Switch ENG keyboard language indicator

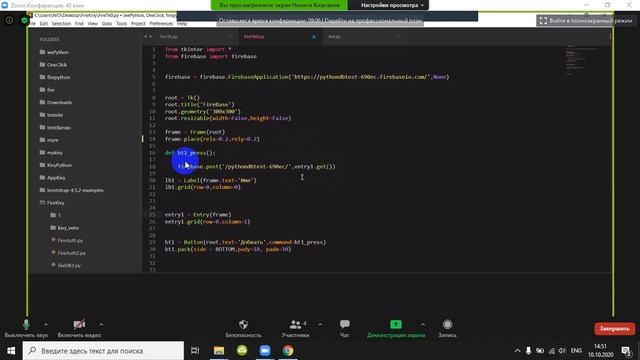pyautogui.click(x=576, y=351)
